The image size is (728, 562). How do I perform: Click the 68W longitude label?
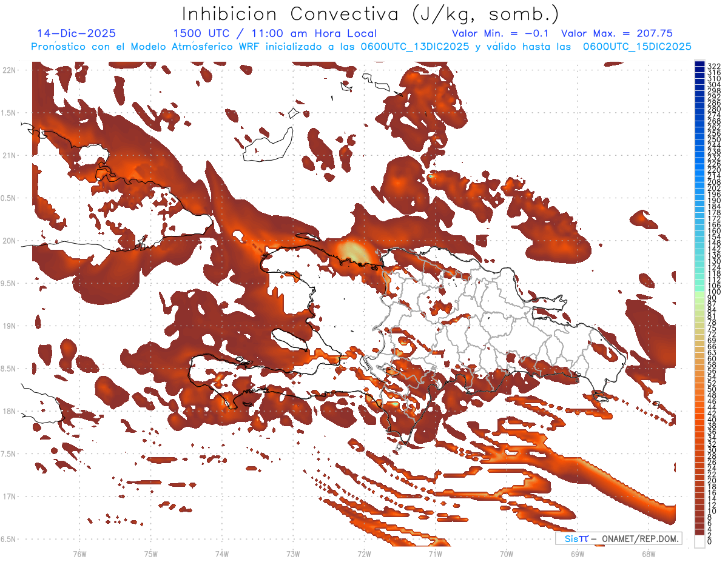click(x=648, y=554)
